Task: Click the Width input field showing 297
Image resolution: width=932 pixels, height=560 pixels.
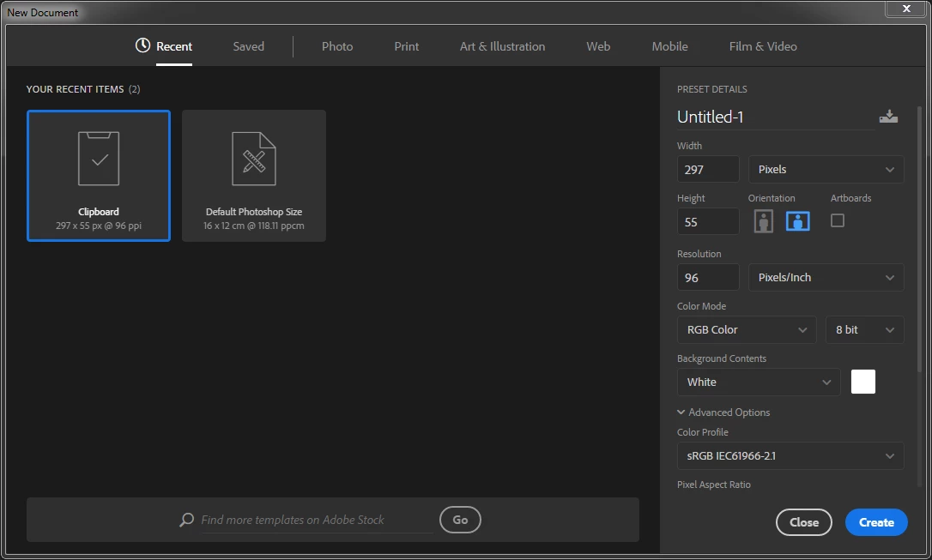Action: 708,169
